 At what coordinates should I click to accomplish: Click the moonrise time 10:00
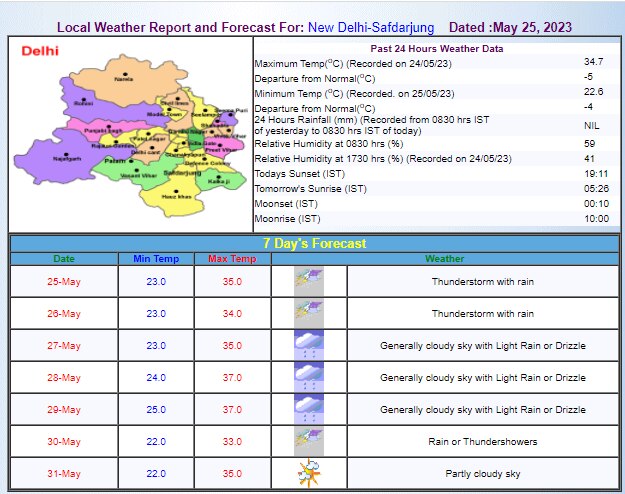pyautogui.click(x=596, y=218)
